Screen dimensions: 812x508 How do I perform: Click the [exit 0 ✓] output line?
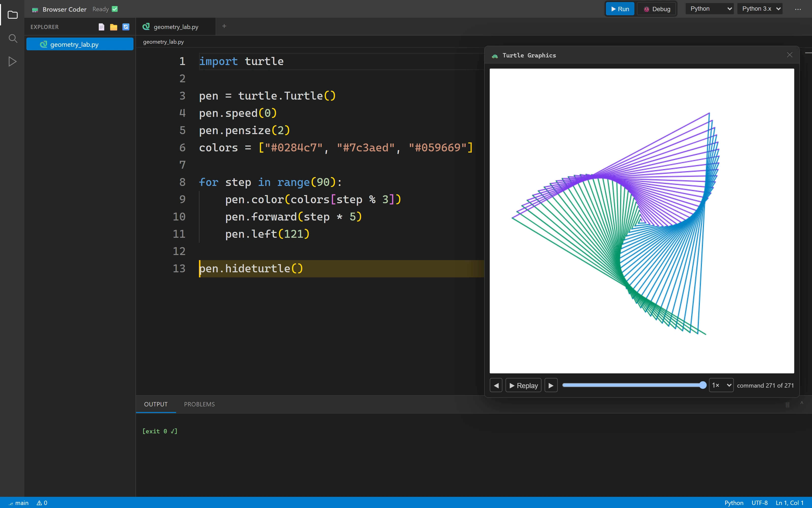[160, 431]
